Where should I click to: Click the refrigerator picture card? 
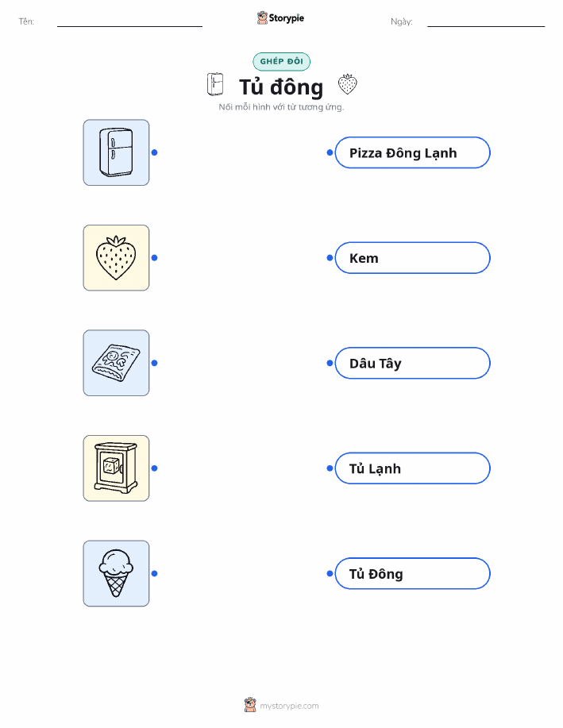point(116,152)
